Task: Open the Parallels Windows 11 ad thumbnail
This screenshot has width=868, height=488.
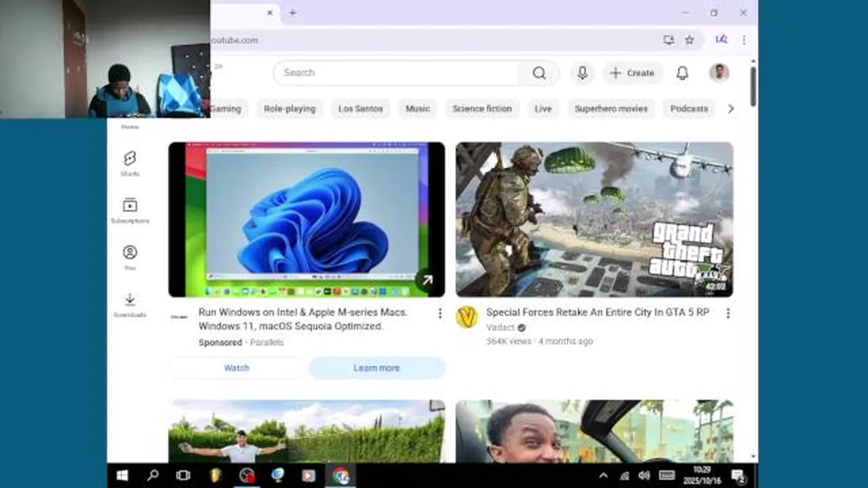Action: click(x=307, y=220)
